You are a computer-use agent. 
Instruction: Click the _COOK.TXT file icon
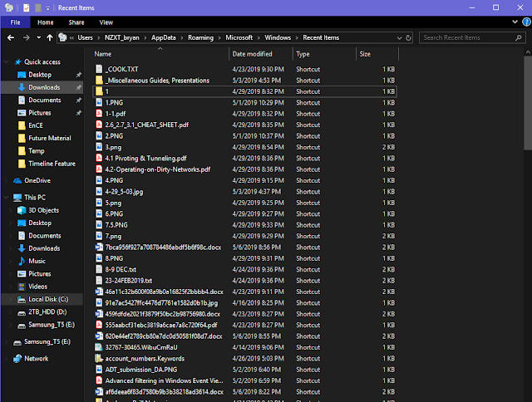coord(99,69)
